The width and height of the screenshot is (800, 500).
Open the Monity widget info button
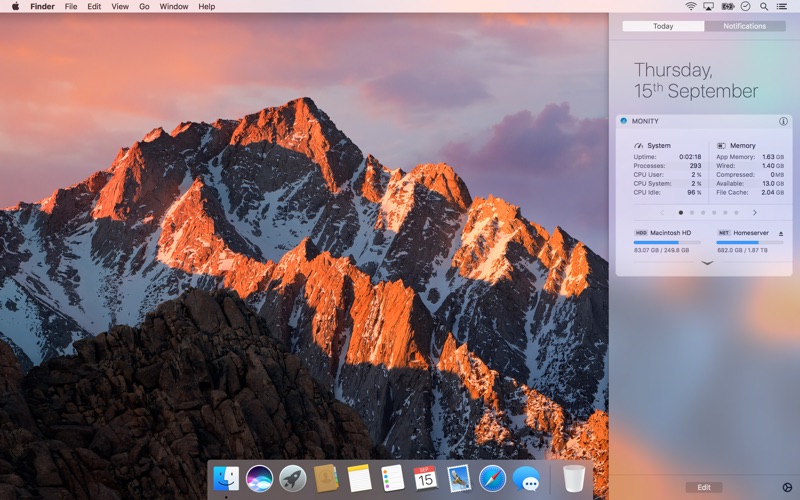(783, 121)
